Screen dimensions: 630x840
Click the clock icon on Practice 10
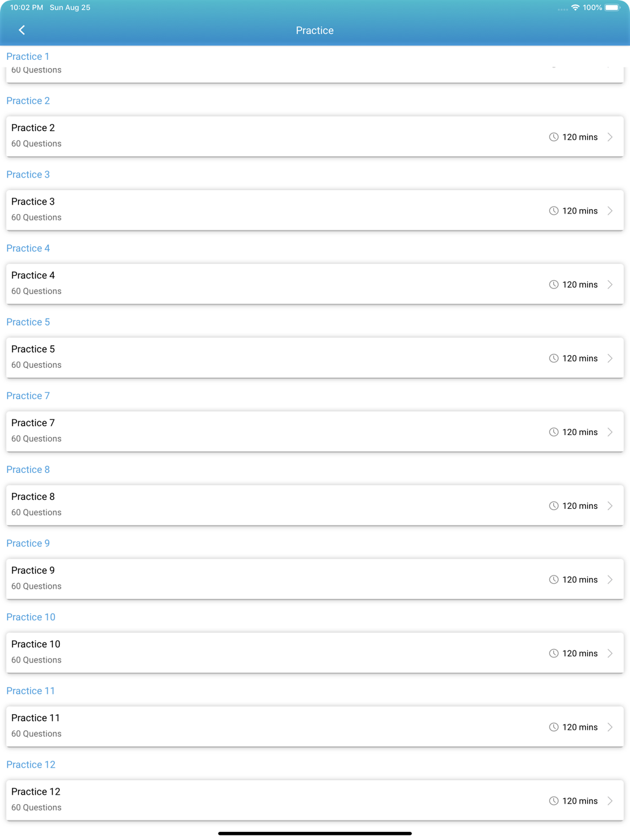554,654
